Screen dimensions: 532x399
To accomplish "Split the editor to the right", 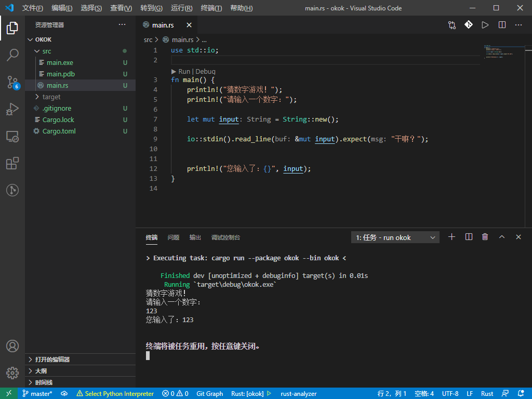I will click(502, 25).
